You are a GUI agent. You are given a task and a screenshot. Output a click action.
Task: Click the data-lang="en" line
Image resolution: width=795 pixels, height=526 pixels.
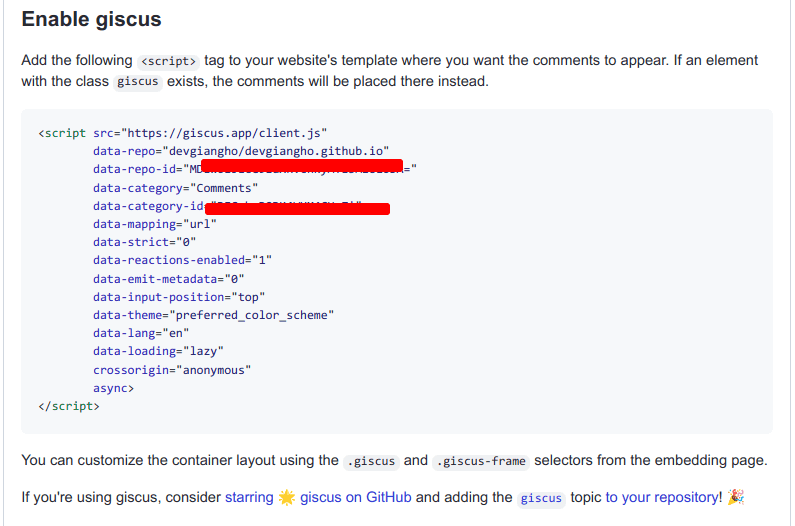[141, 332]
